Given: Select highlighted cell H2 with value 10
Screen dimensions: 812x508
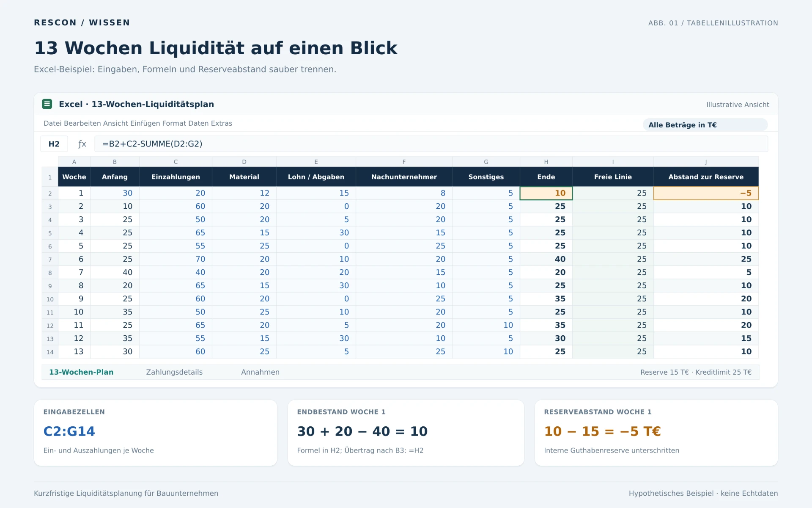Looking at the screenshot, I should (546, 193).
